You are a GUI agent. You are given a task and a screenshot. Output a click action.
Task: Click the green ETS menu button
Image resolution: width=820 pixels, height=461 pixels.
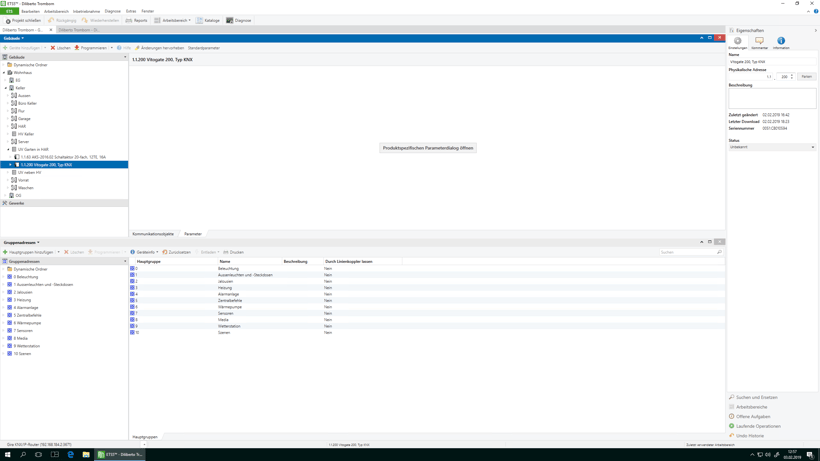coord(9,11)
